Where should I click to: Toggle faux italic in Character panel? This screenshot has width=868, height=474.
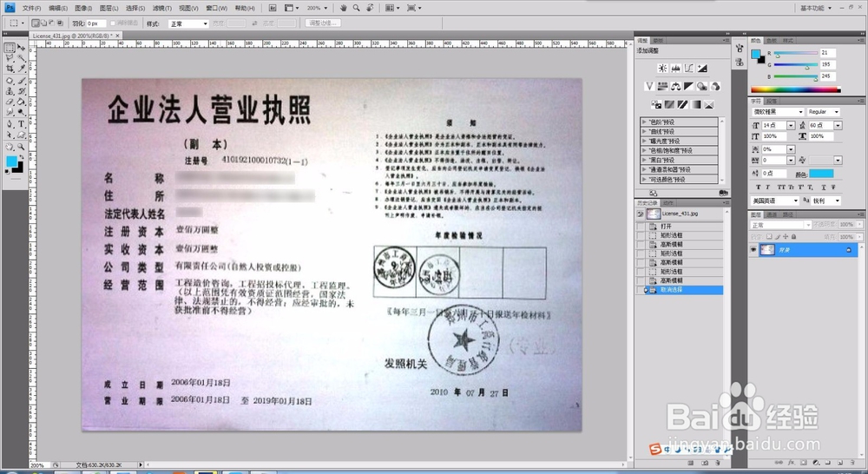click(x=768, y=188)
